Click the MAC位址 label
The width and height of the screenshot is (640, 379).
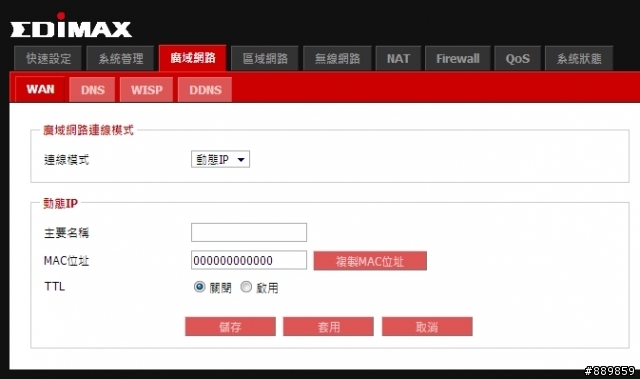66,260
